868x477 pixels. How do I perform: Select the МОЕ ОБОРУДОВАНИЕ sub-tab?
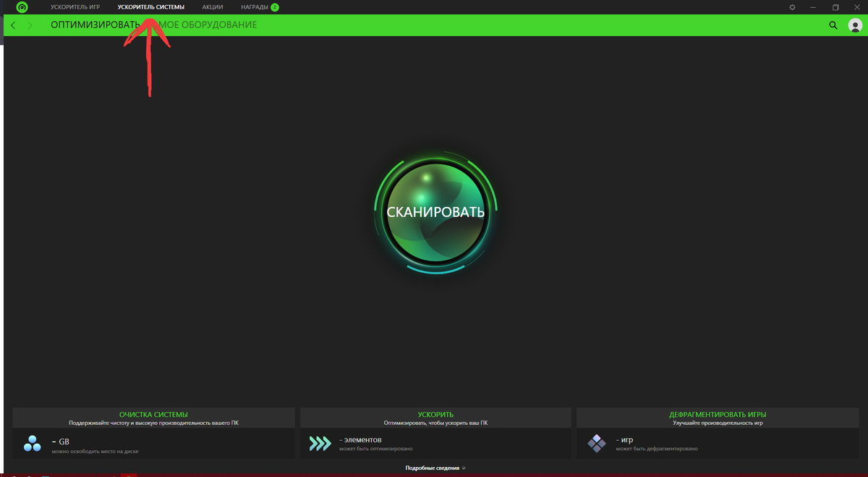208,25
